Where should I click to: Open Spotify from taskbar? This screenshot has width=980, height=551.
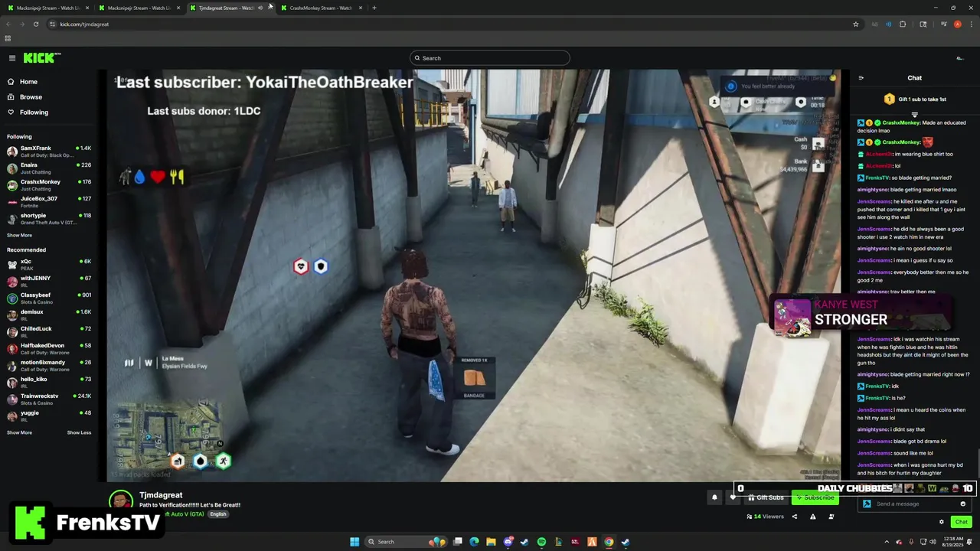click(x=541, y=542)
